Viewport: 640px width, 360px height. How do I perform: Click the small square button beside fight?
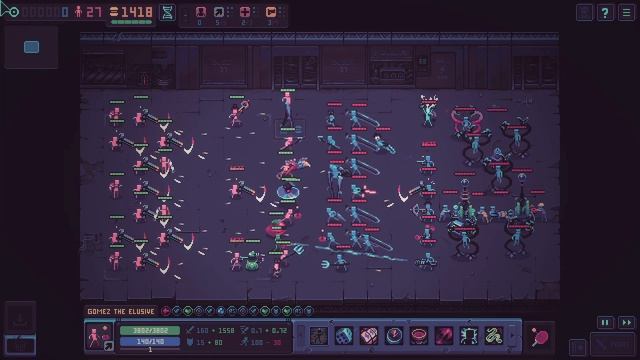click(578, 347)
